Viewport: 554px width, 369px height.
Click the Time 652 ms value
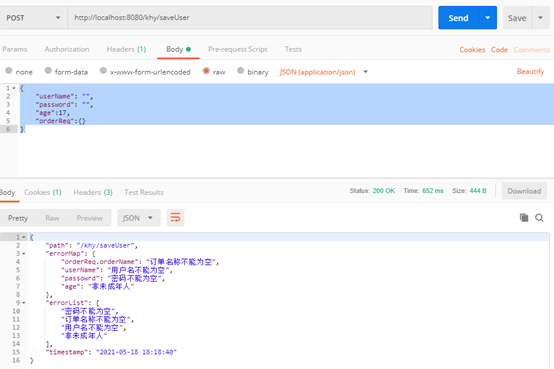pos(432,191)
